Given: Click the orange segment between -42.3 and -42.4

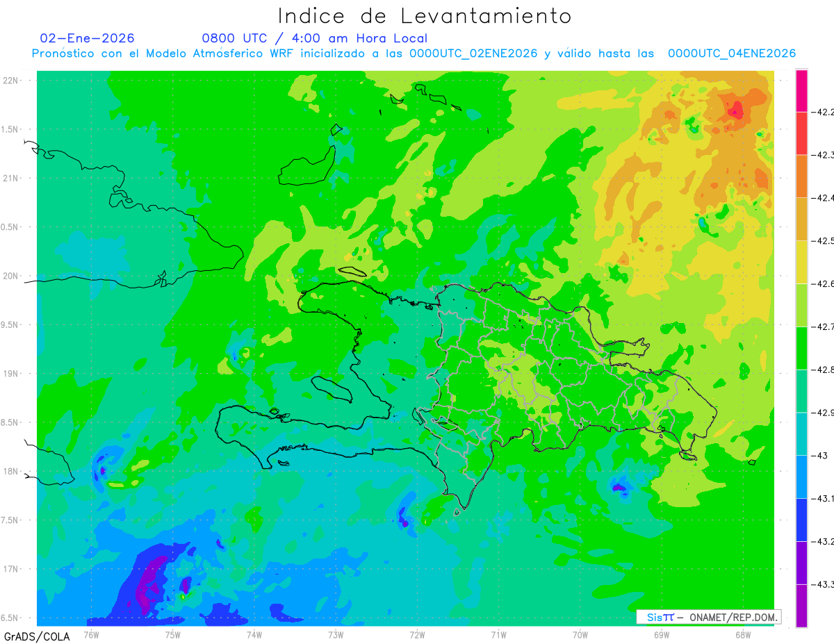Looking at the screenshot, I should coord(801,176).
